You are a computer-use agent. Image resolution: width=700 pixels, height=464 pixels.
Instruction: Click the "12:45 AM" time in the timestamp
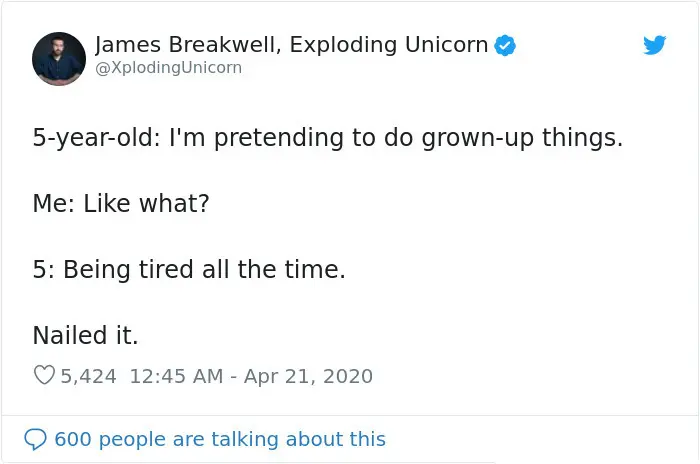(176, 376)
